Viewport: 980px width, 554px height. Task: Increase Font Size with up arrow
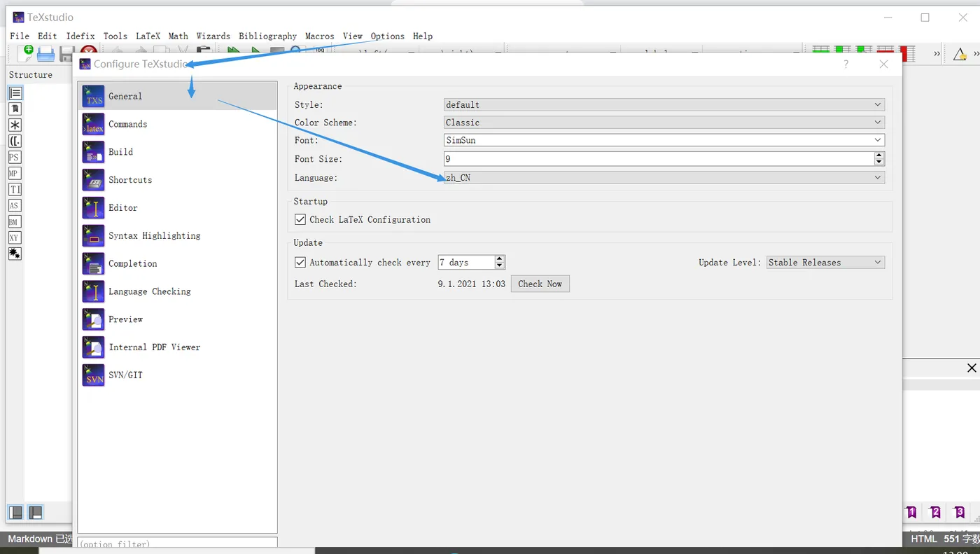(879, 155)
